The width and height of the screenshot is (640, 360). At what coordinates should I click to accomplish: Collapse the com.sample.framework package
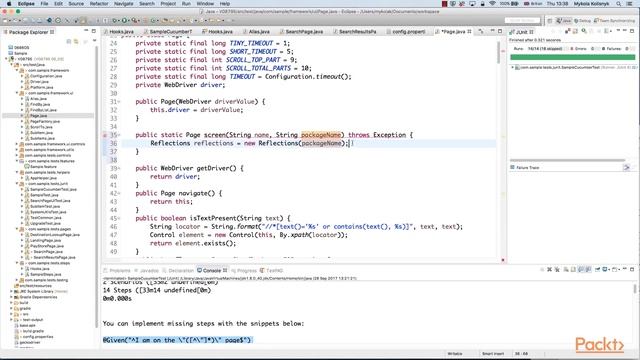click(17, 70)
